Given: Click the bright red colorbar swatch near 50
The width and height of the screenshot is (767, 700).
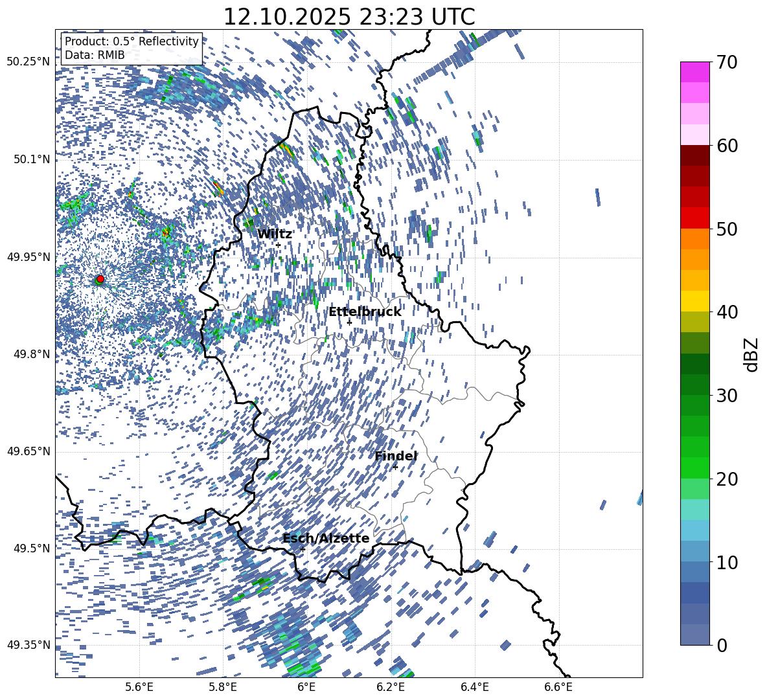Looking at the screenshot, I should tap(695, 218).
